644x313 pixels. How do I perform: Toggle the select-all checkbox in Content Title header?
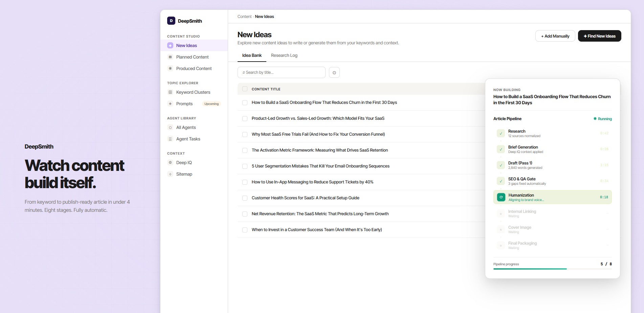[245, 89]
